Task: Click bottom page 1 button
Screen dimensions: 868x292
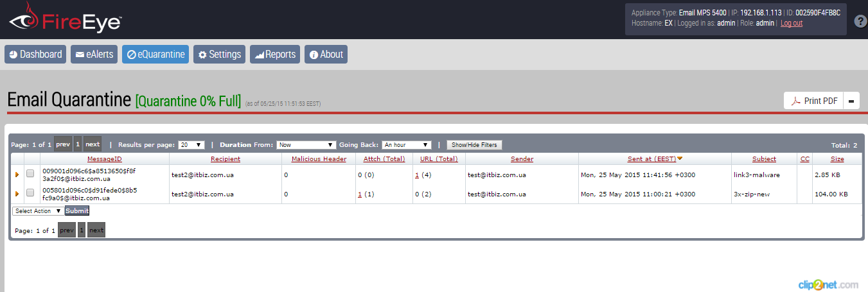Action: [82, 230]
